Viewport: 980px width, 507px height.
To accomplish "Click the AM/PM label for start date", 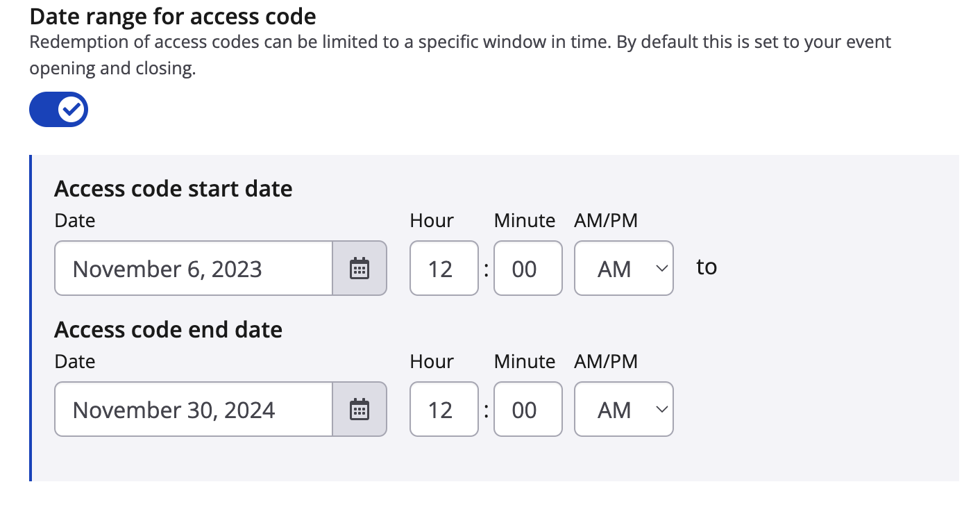I will point(605,221).
